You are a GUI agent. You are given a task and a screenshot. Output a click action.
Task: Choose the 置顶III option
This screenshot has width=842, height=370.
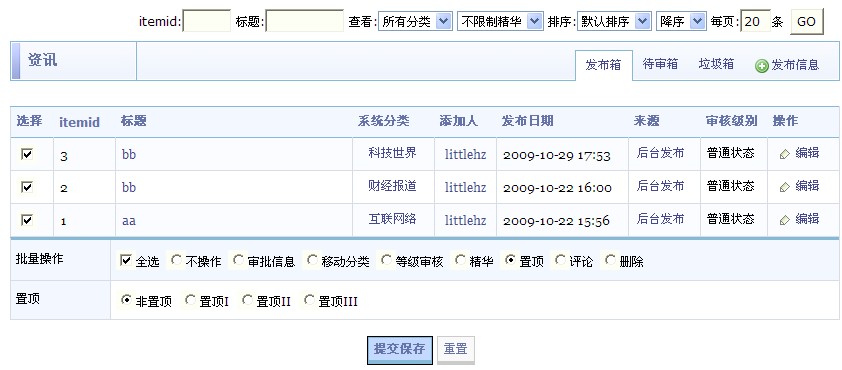309,300
